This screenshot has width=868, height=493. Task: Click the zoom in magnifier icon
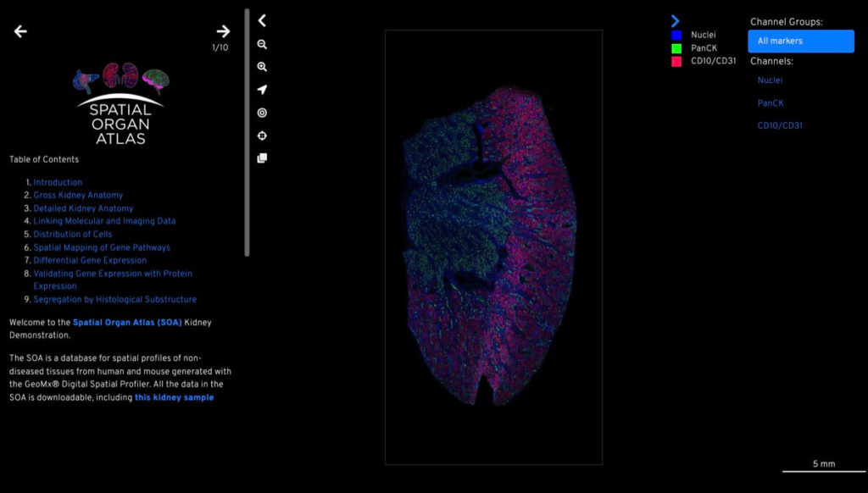262,67
